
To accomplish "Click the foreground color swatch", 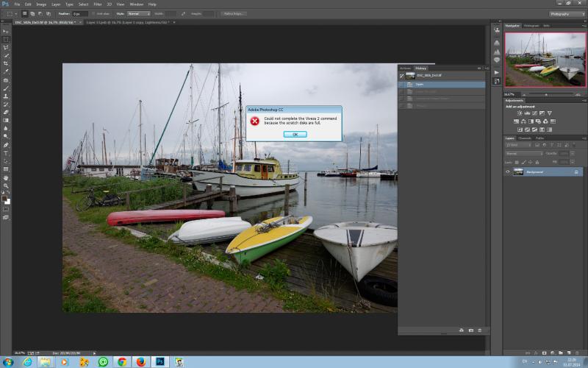I will pyautogui.click(x=4, y=198).
